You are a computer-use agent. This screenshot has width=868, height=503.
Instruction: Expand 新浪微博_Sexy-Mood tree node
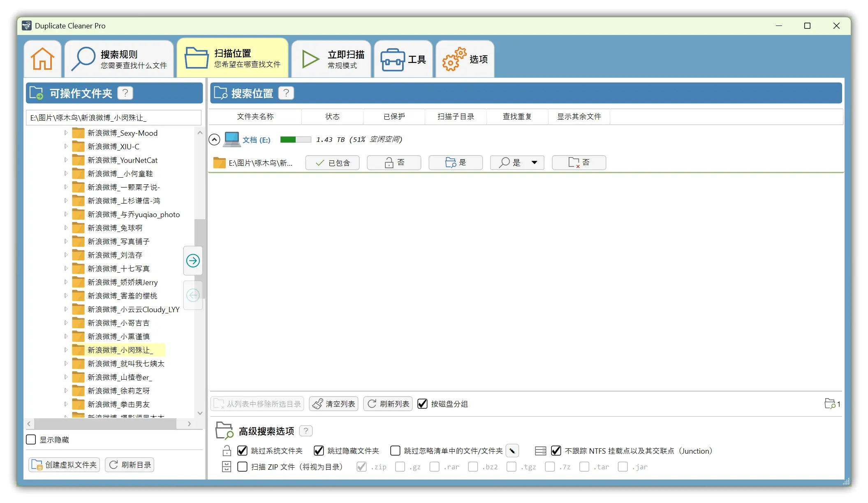[x=66, y=133]
